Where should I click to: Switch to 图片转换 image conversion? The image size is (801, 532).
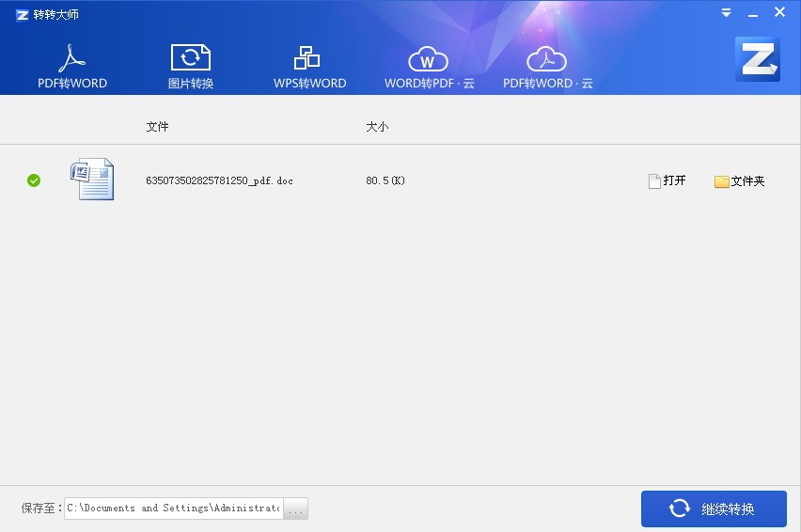pyautogui.click(x=191, y=67)
